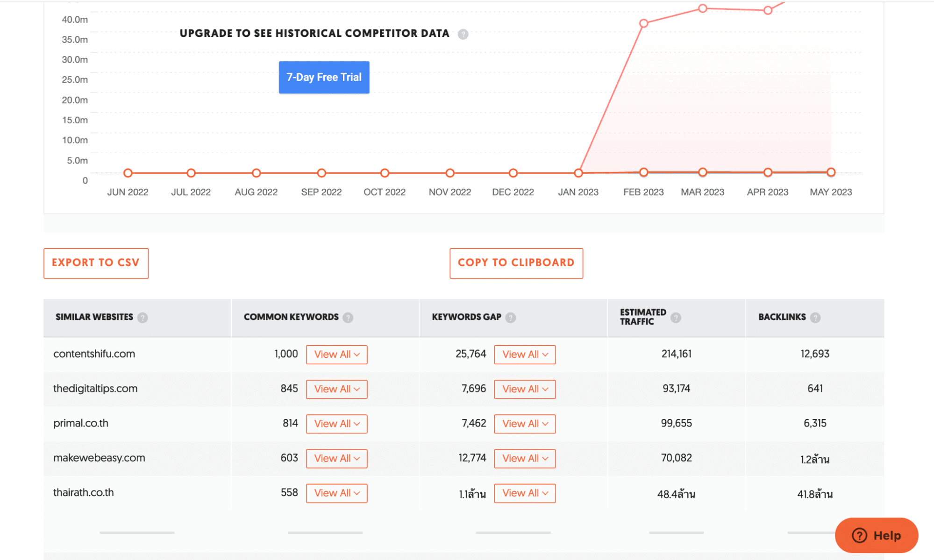Viewport: 934px width, 560px height.
Task: Select the JAN 2023 chart data point
Action: click(x=578, y=173)
